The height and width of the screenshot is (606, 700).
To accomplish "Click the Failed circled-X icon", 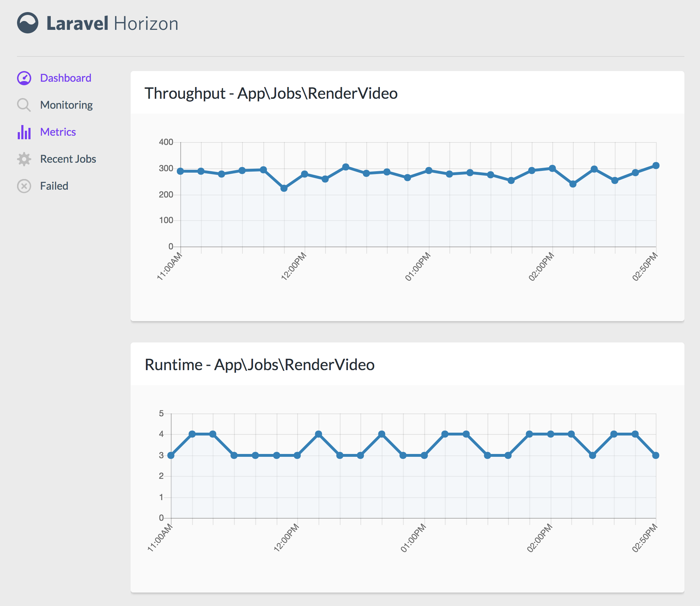I will click(x=24, y=186).
